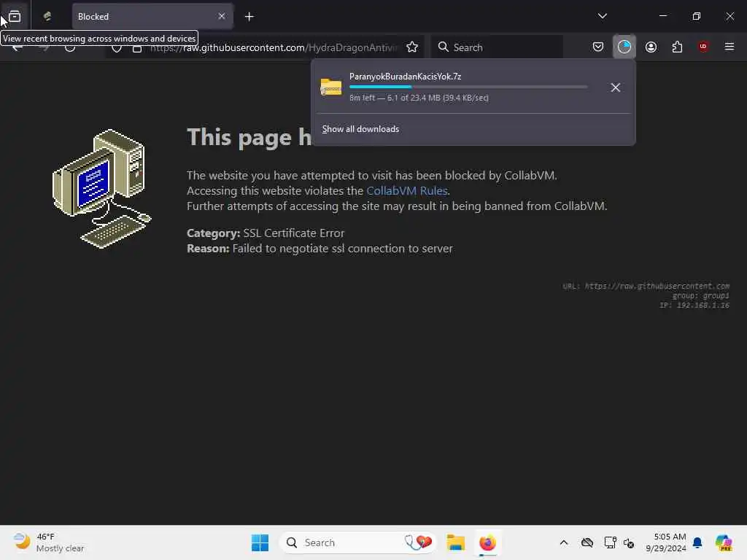Click the tracking protection shield icon
747x560 pixels.
(117, 48)
